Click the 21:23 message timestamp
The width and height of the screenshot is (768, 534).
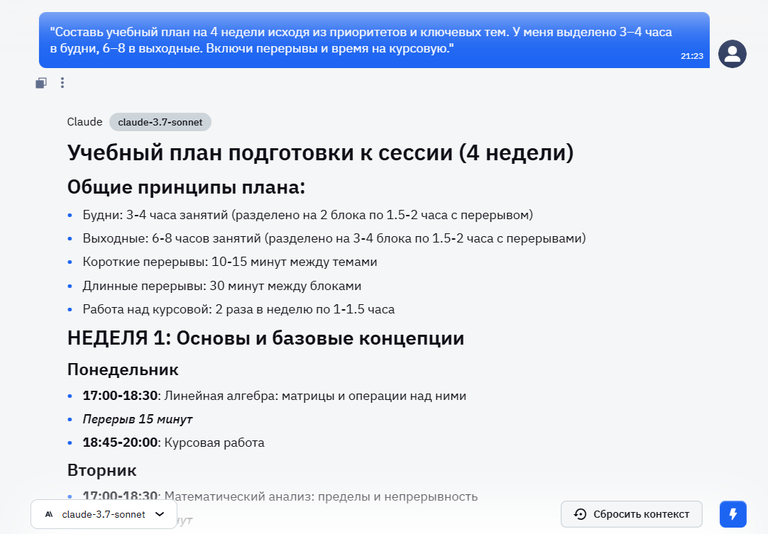pos(692,56)
